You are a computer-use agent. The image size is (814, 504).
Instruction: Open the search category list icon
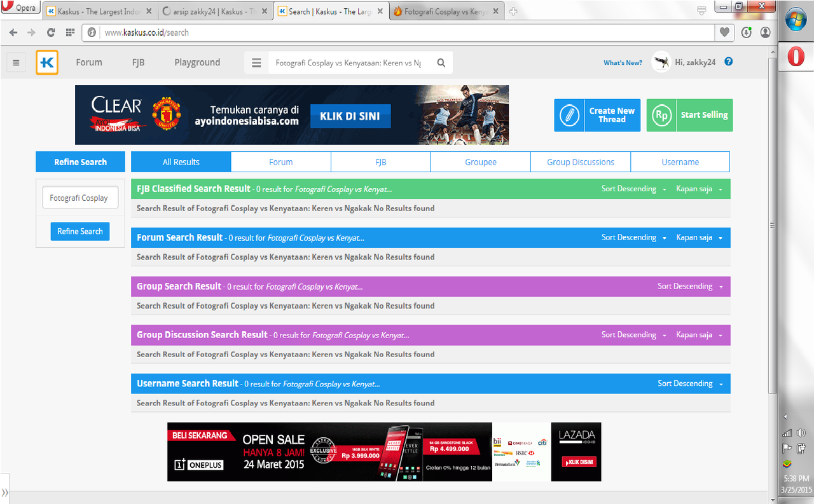256,63
